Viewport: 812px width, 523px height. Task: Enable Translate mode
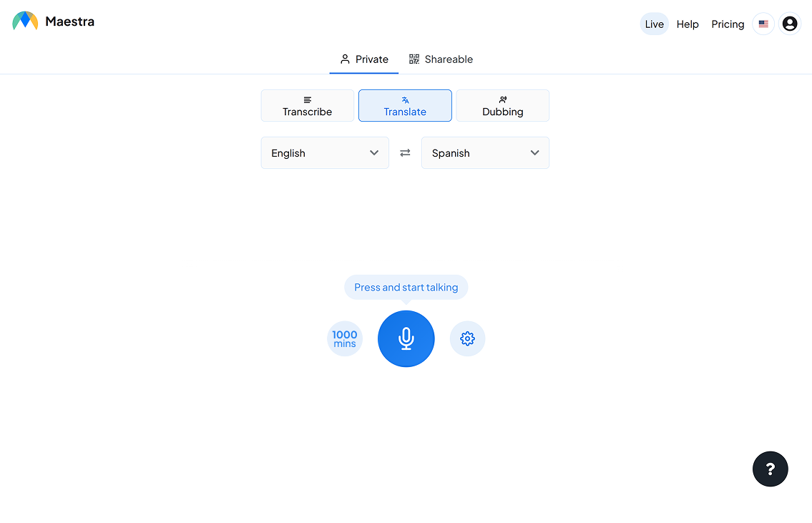(x=405, y=105)
